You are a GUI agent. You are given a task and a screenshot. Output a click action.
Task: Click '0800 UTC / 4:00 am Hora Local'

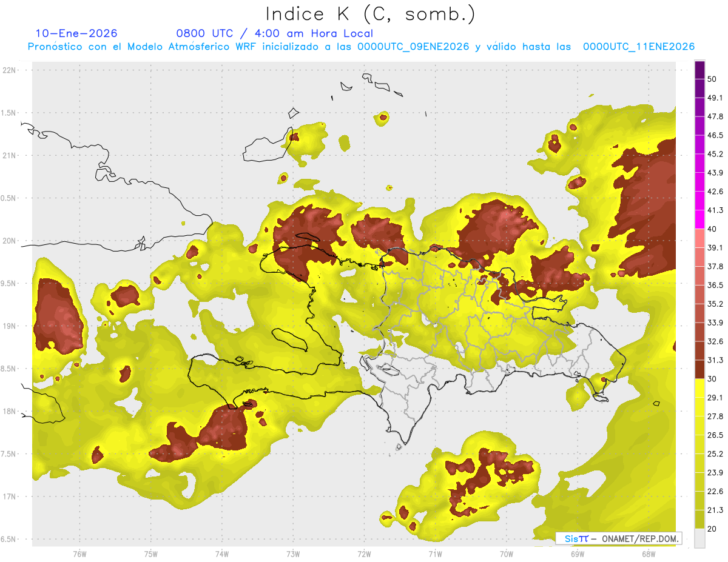coord(274,33)
